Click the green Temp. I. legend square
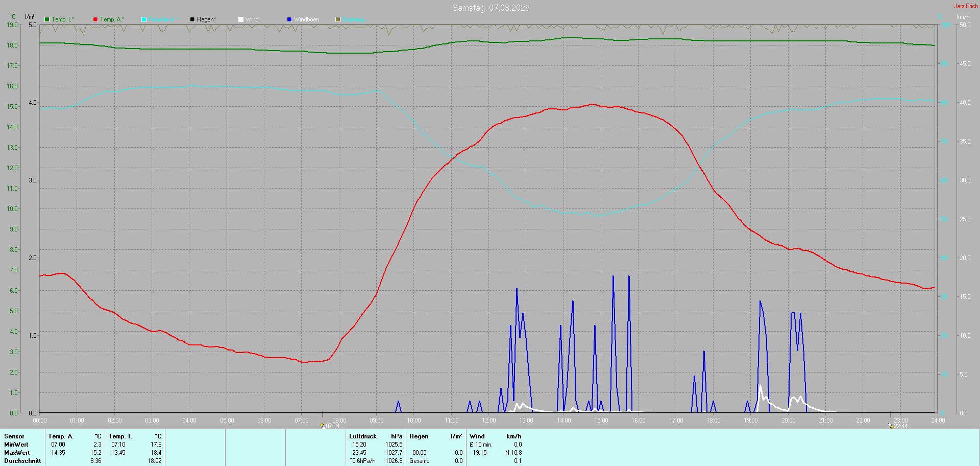The height and width of the screenshot is (466, 980). point(47,19)
